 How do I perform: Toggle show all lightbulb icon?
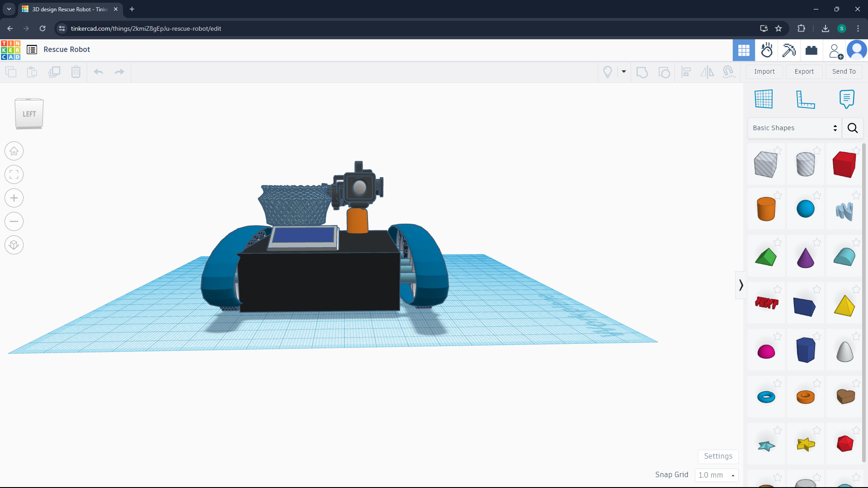click(x=608, y=72)
